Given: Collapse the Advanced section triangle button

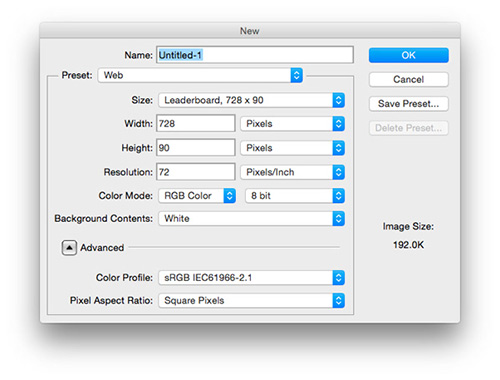Looking at the screenshot, I should tap(69, 248).
